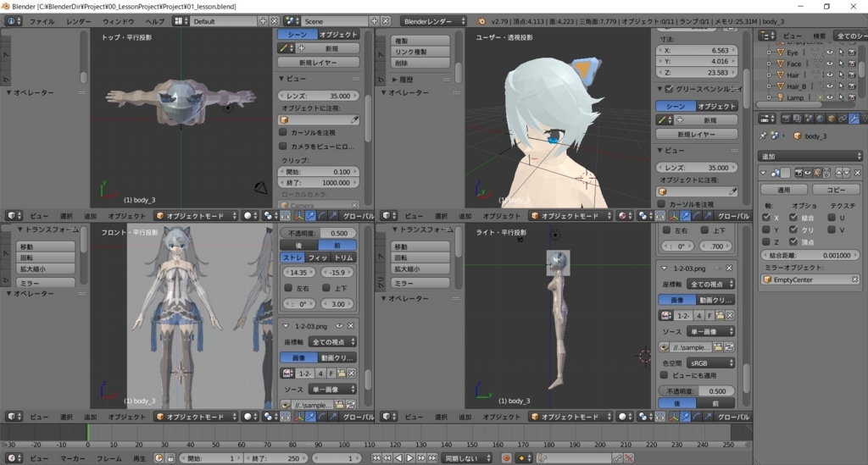Click the open-file folder icon beside 1-2- in front view panel
This screenshot has height=465, width=868.
342,374
